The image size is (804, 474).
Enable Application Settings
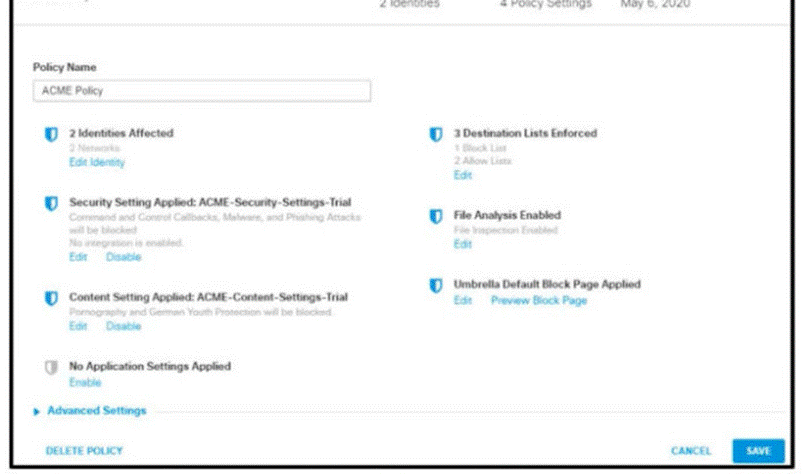pos(85,383)
